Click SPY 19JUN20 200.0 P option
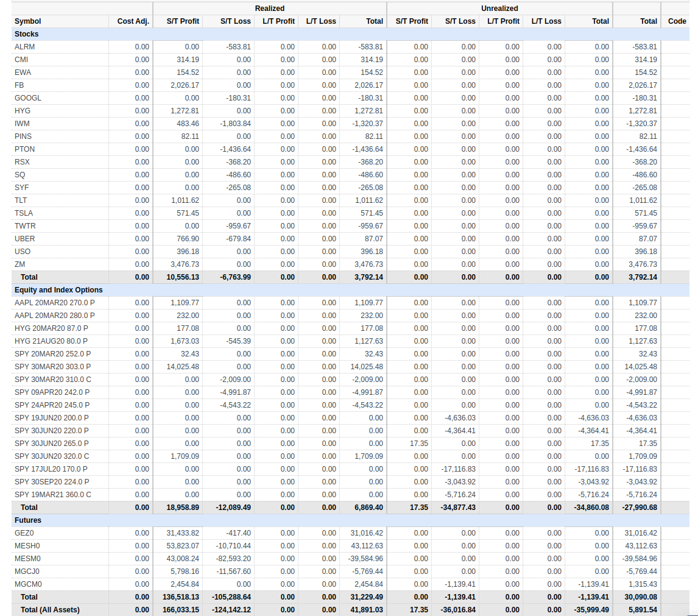This screenshot has width=698, height=616. [x=52, y=418]
